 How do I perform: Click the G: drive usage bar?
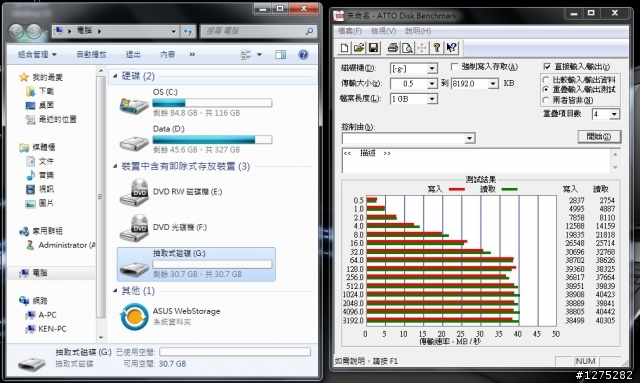click(x=212, y=264)
